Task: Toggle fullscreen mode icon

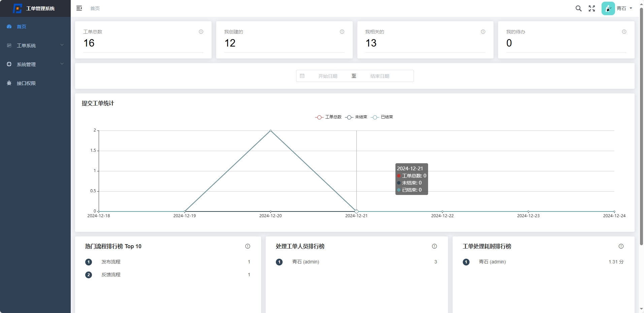Action: click(x=592, y=8)
